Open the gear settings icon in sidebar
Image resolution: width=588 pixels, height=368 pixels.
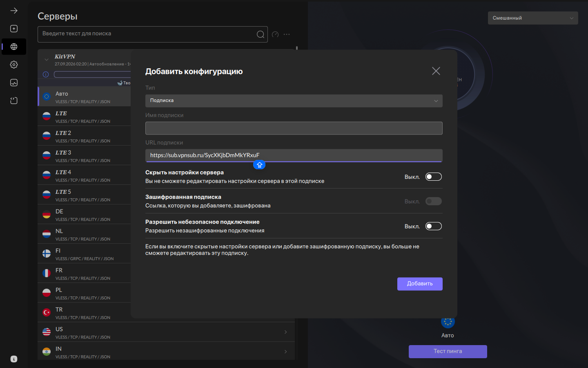coord(14,65)
